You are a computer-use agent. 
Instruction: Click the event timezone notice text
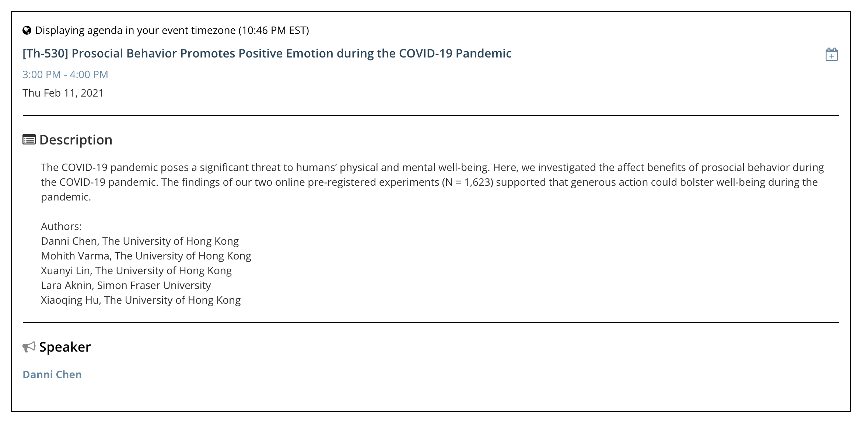point(172,30)
